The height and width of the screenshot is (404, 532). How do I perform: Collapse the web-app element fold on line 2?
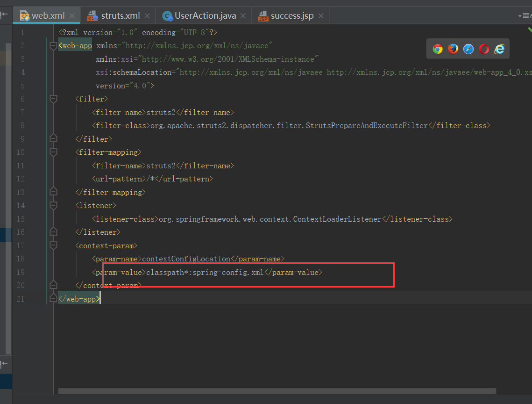pos(53,45)
